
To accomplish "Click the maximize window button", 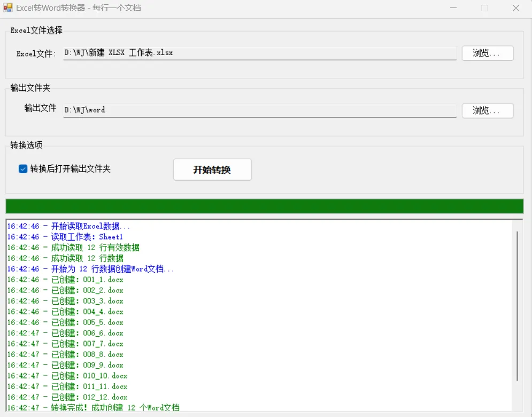I will [484, 8].
